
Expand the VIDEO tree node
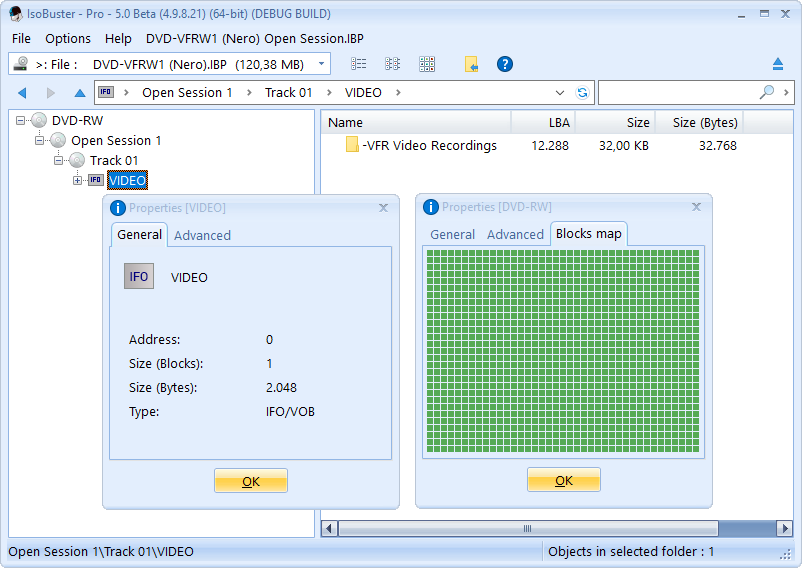pos(77,180)
